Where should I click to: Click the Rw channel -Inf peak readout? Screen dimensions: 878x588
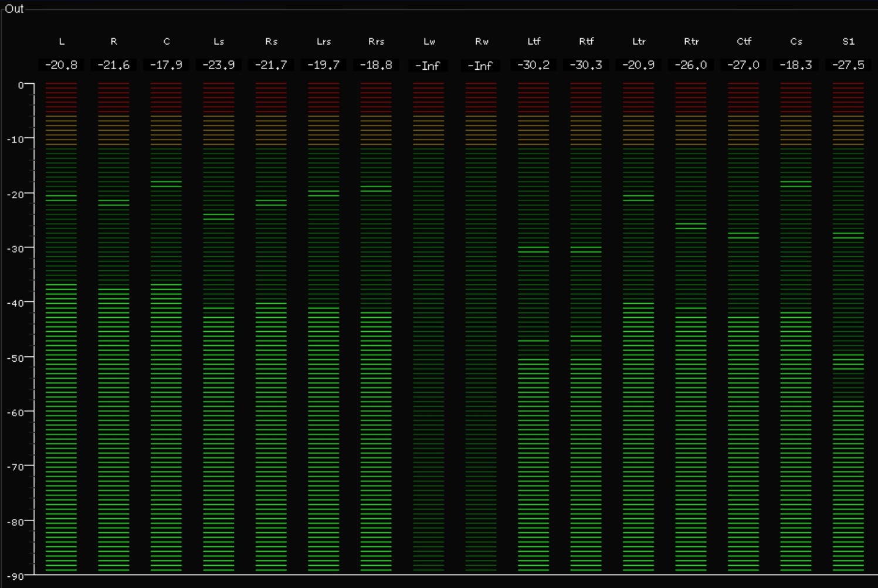(x=480, y=66)
